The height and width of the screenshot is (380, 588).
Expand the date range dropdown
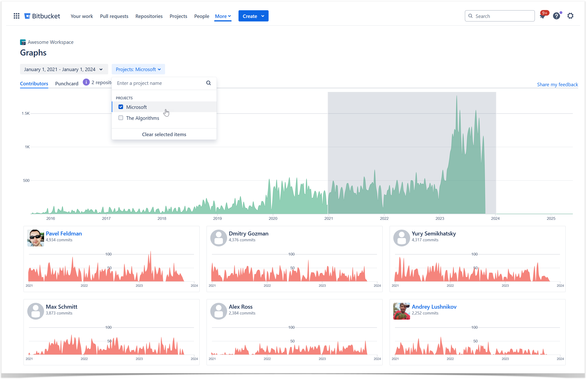pyautogui.click(x=64, y=69)
